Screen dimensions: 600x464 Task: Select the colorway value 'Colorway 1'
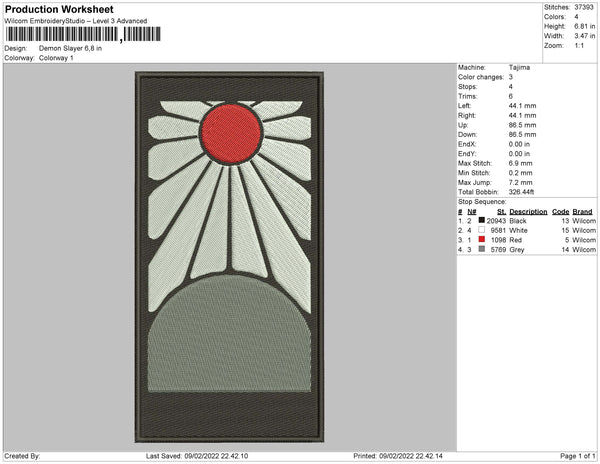56,58
